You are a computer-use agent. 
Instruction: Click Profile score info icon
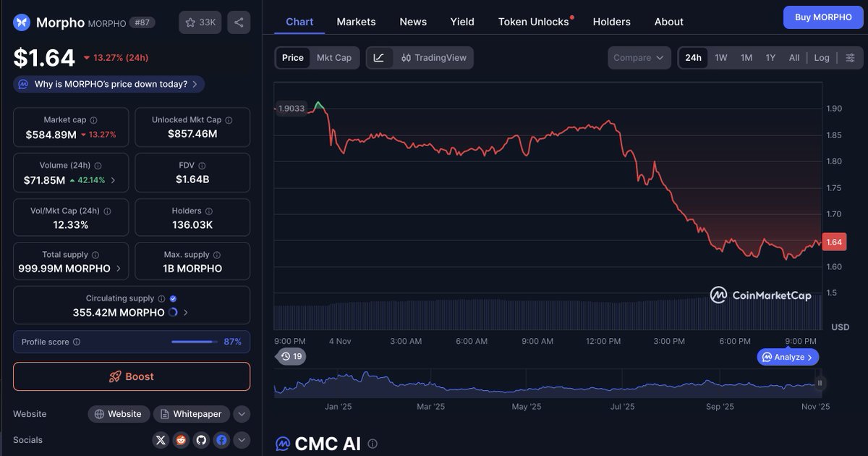(x=77, y=342)
